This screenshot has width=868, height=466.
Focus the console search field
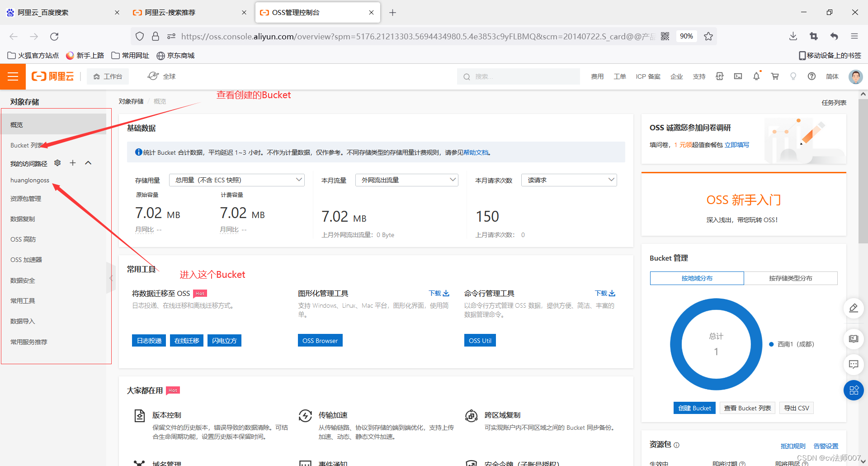518,76
